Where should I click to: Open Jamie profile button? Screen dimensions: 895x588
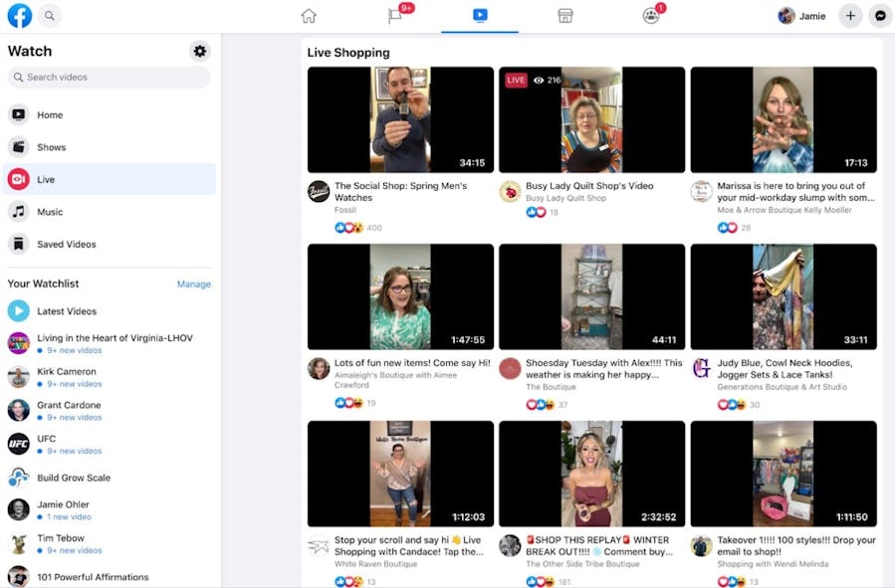[x=802, y=16]
